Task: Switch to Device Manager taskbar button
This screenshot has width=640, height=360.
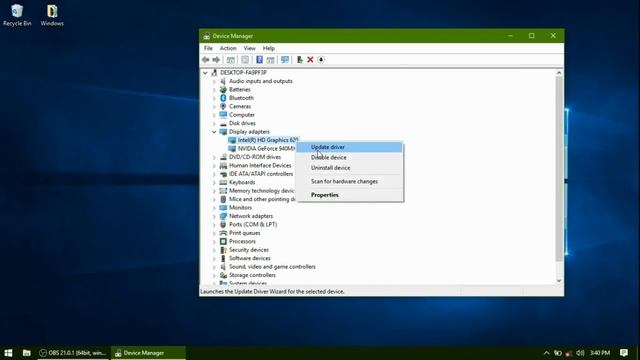Action: pyautogui.click(x=148, y=353)
